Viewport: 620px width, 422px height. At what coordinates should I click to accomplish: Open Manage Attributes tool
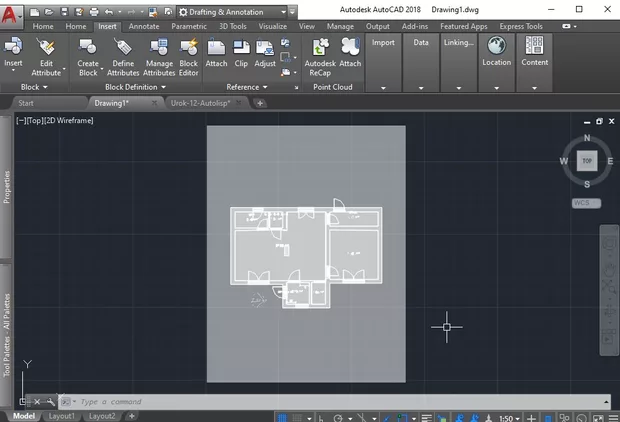click(158, 47)
